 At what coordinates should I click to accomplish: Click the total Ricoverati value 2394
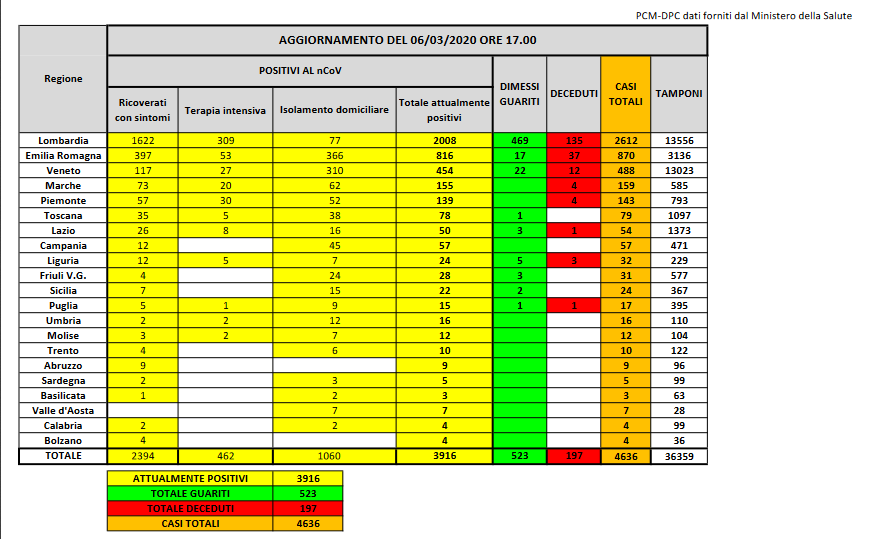click(142, 456)
